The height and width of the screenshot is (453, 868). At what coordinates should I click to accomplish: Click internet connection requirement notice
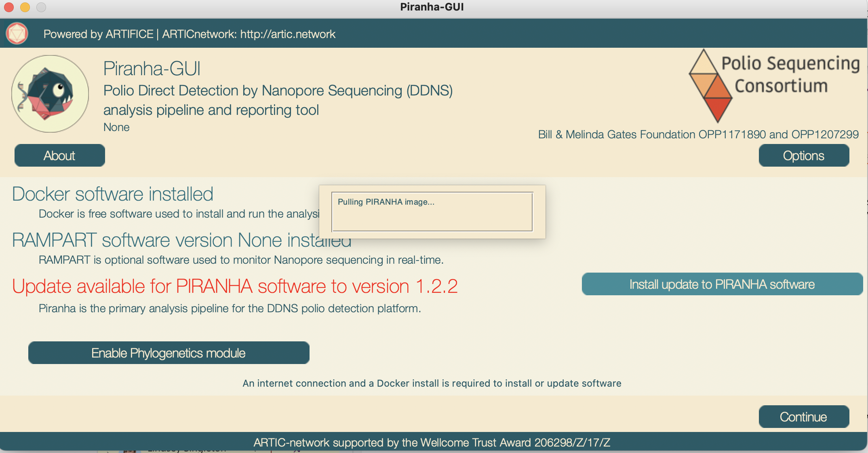coord(432,383)
